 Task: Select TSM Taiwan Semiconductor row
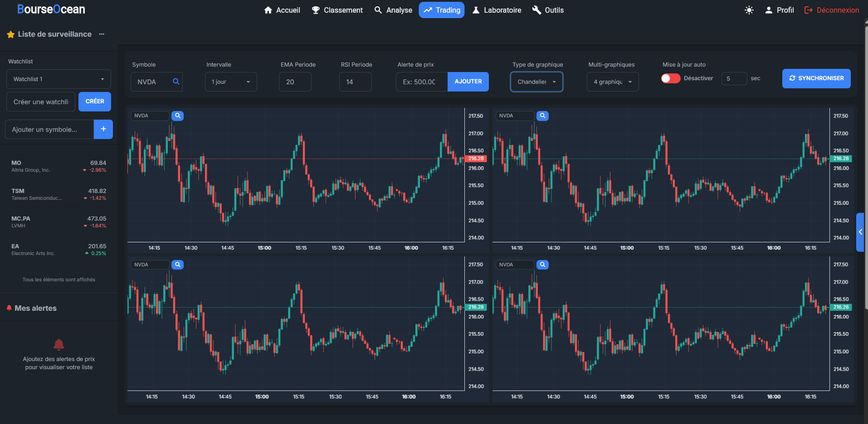click(59, 194)
